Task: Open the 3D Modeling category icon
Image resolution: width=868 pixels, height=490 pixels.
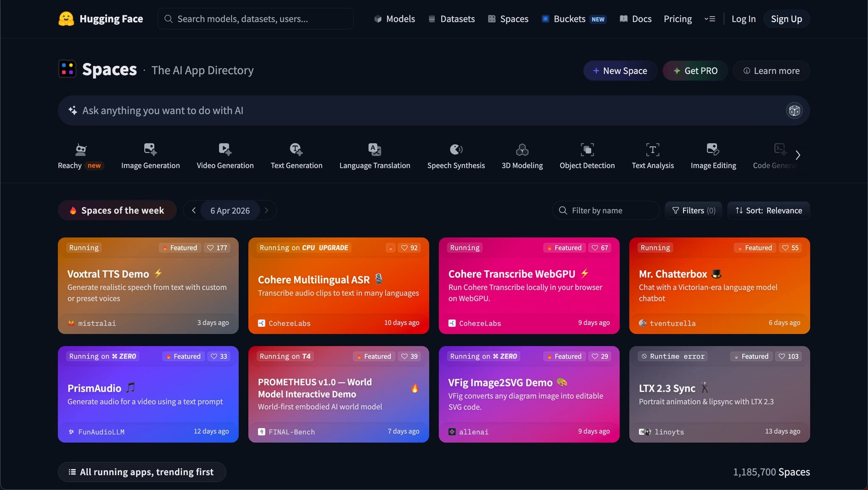Action: (522, 150)
